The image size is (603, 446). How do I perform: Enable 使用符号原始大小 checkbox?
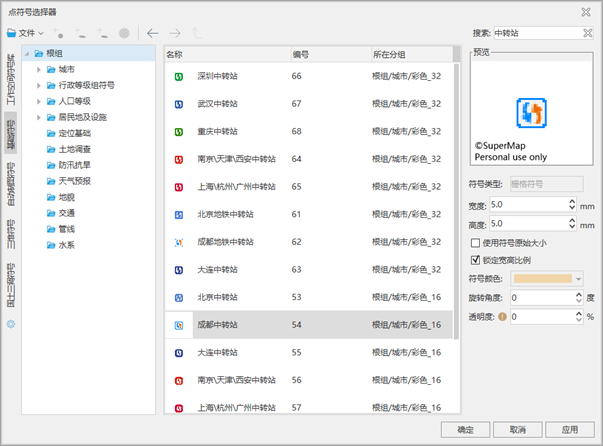click(475, 243)
